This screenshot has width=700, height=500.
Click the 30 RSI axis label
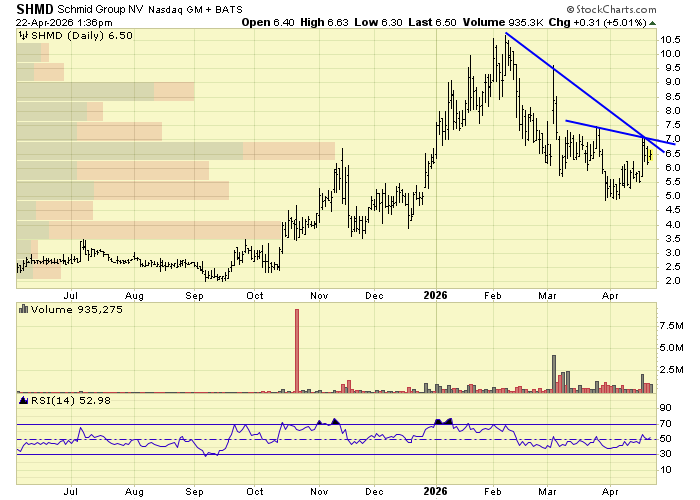click(x=666, y=454)
